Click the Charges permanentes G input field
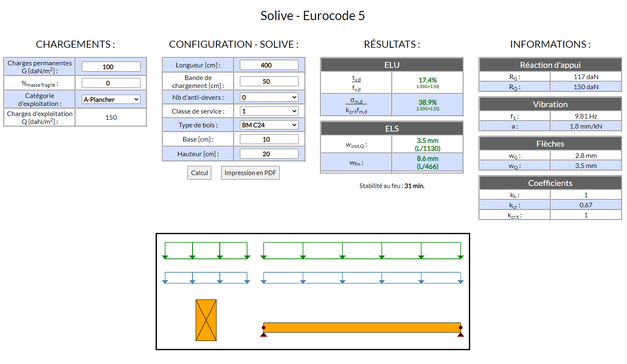Viewport: 627px width, 364px height. (x=111, y=67)
